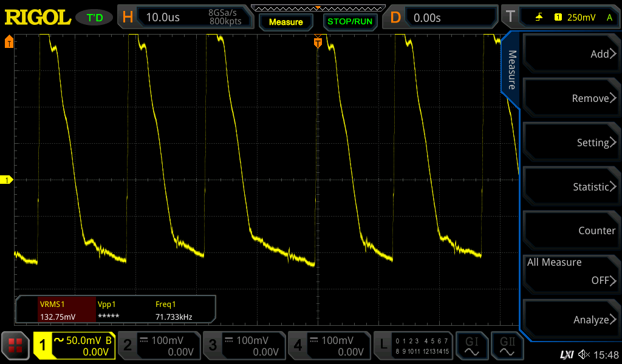Tap the trigger source channel 1 badge

pos(558,17)
